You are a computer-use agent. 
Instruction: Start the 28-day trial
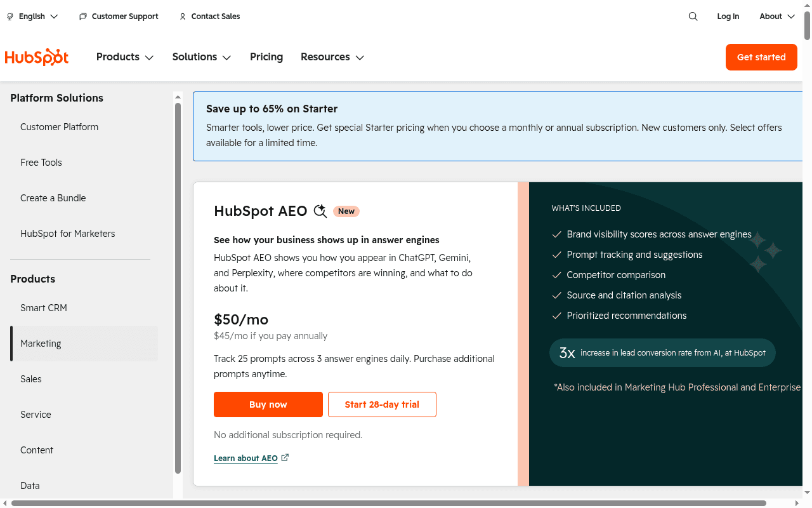tap(382, 404)
